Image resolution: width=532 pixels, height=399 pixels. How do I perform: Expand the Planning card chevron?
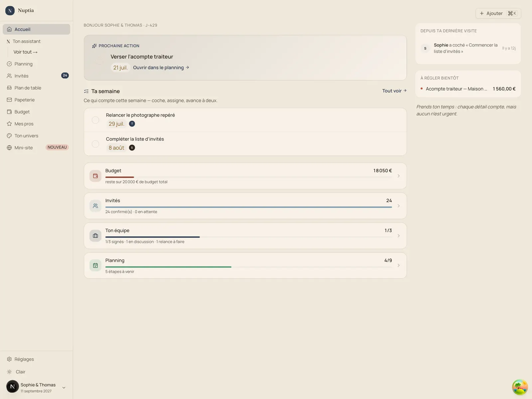tap(398, 265)
